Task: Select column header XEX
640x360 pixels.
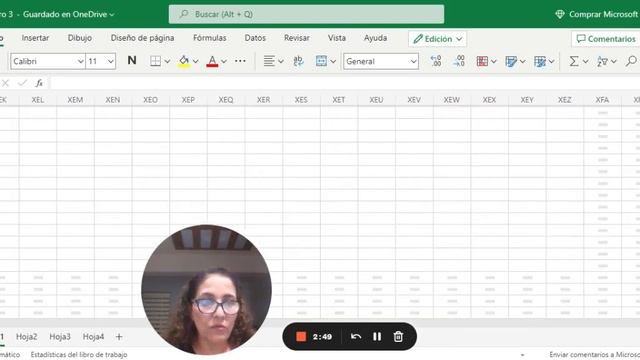Action: tap(489, 100)
